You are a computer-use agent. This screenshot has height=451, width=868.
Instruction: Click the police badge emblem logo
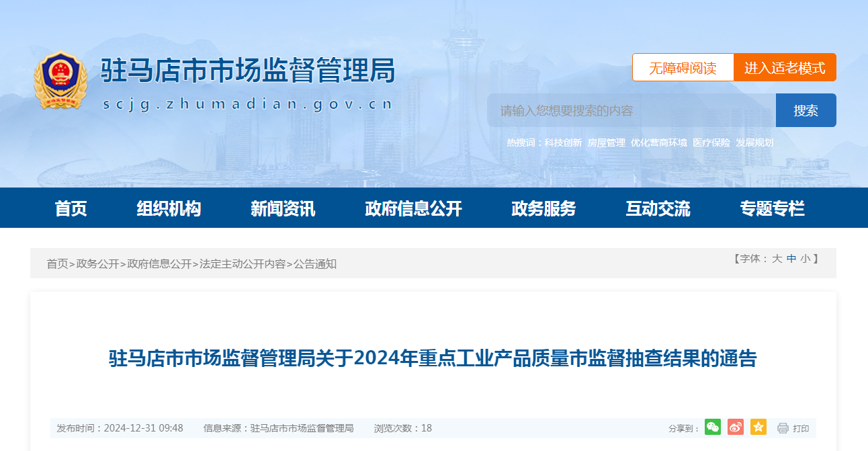click(60, 81)
